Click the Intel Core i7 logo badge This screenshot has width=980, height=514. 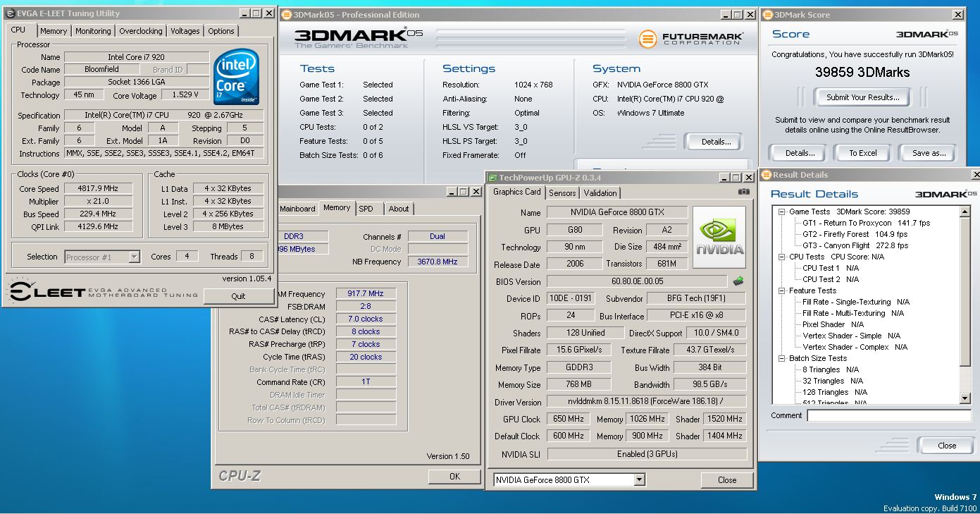point(237,76)
